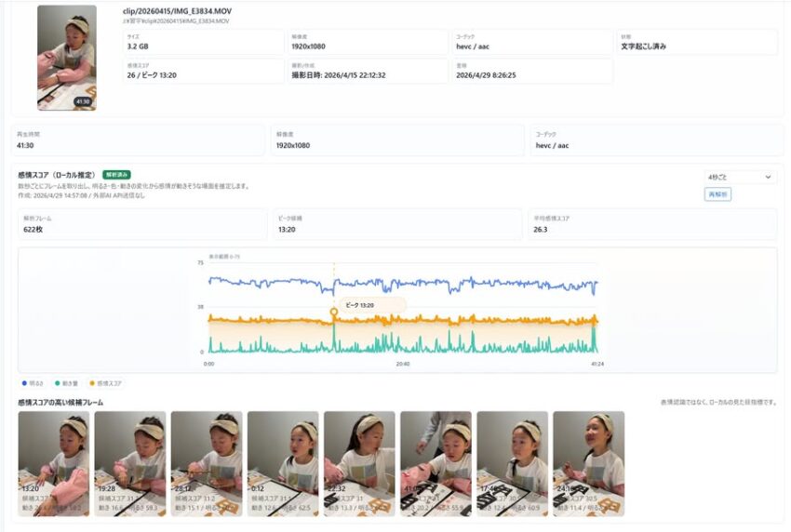
Task: Click the 41:30 duration badge on thumbnail
Action: 82,101
